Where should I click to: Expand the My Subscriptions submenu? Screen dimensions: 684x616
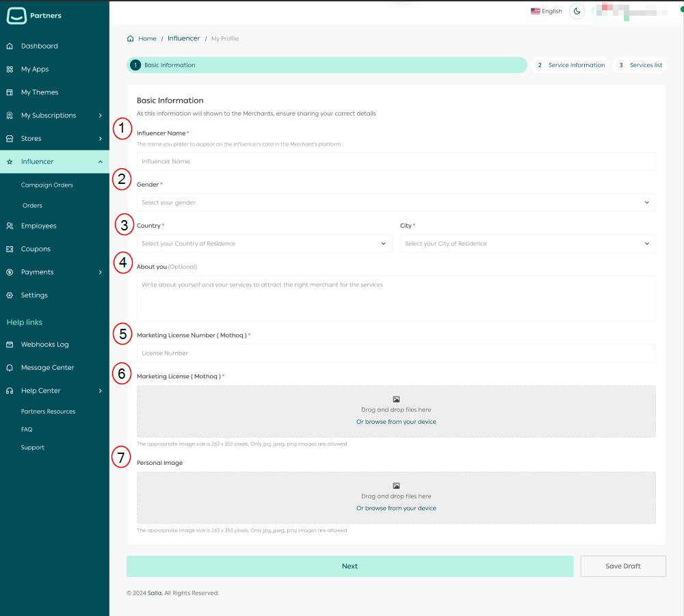(x=101, y=115)
